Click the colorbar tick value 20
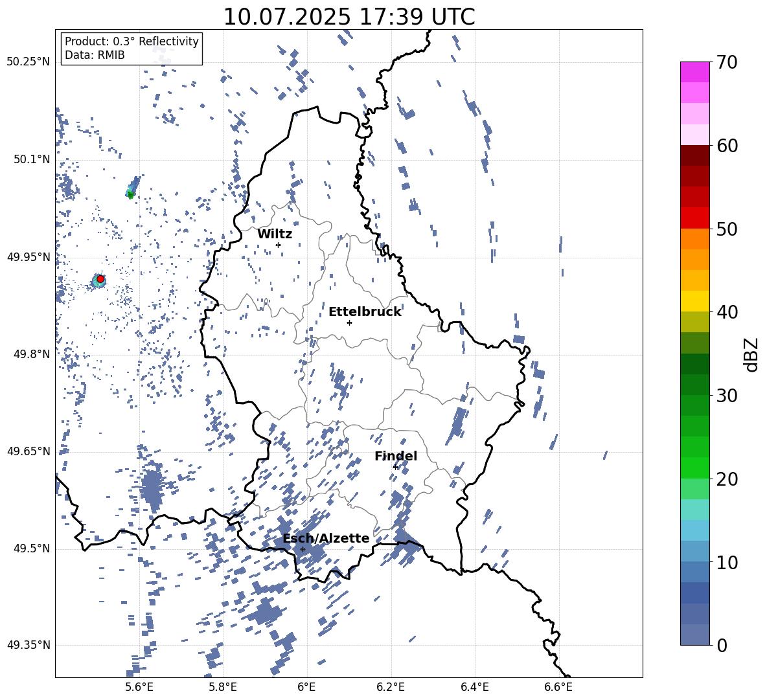 pyautogui.click(x=727, y=479)
